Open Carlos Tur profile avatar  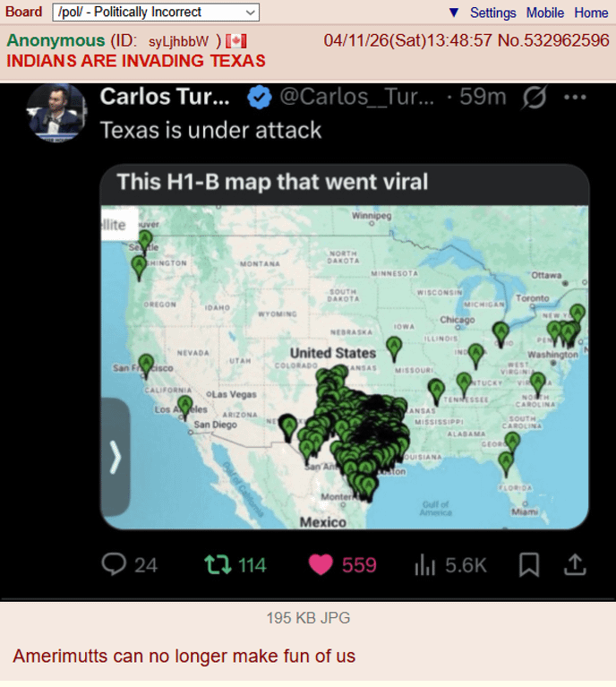[56, 112]
